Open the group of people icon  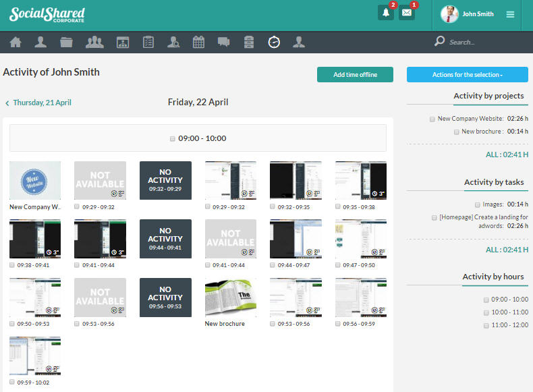click(94, 43)
